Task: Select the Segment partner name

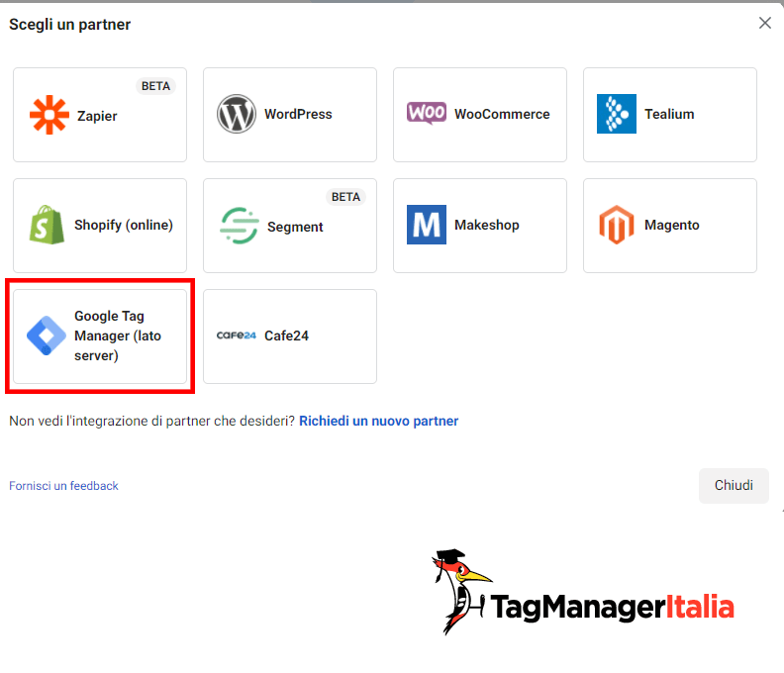Action: tap(295, 227)
